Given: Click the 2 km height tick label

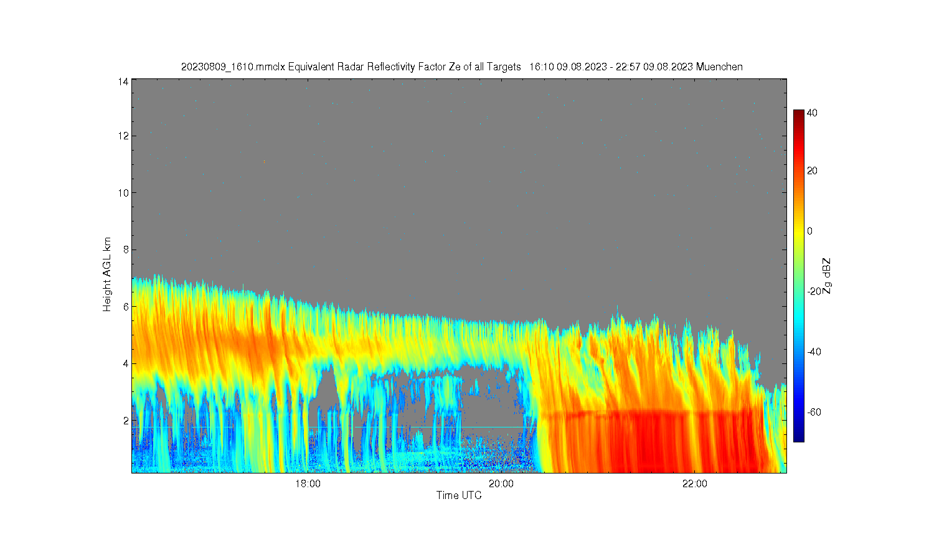Looking at the screenshot, I should 126,421.
